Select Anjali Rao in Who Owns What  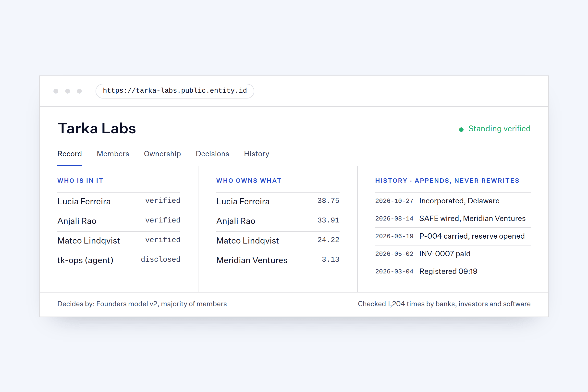click(x=236, y=221)
